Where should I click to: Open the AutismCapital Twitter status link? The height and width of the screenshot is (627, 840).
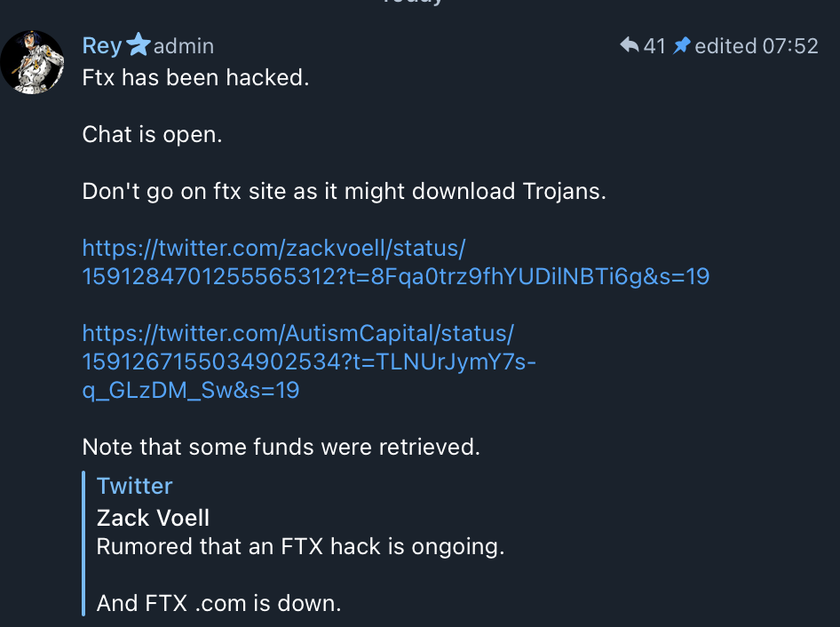click(309, 361)
